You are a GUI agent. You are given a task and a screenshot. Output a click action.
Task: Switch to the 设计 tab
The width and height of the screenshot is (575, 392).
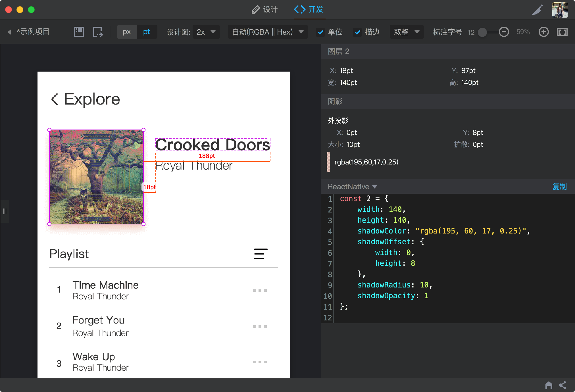(264, 9)
